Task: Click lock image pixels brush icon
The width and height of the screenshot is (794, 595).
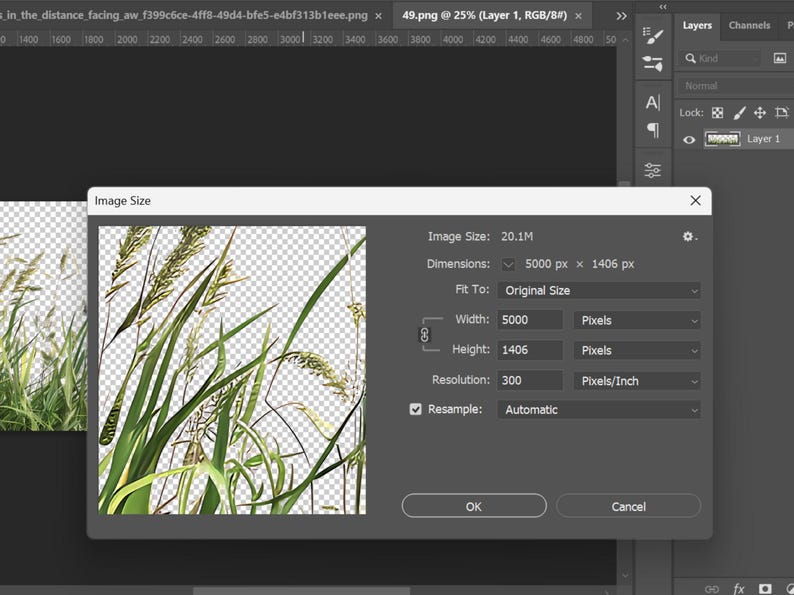Action: (739, 112)
